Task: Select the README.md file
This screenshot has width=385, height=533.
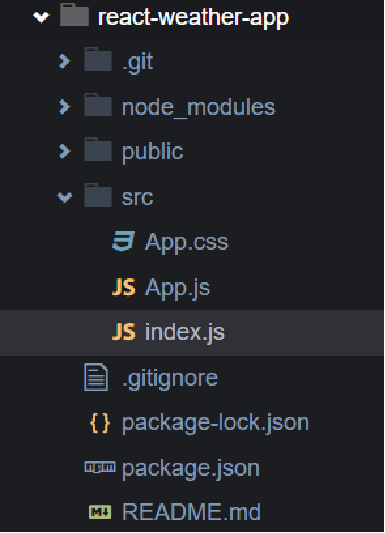Action: click(x=192, y=512)
